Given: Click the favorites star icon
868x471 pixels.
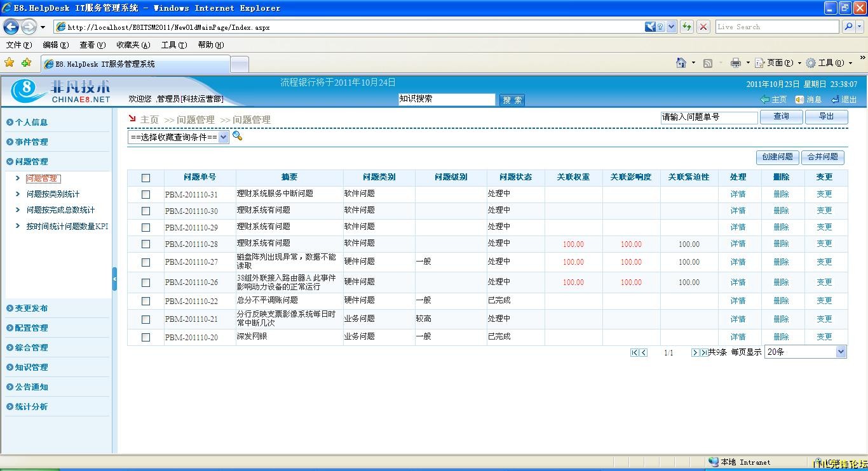Looking at the screenshot, I should click(9, 63).
